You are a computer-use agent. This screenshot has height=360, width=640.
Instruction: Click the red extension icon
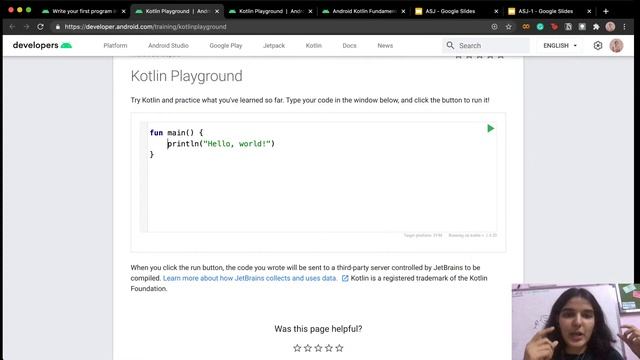point(554,27)
